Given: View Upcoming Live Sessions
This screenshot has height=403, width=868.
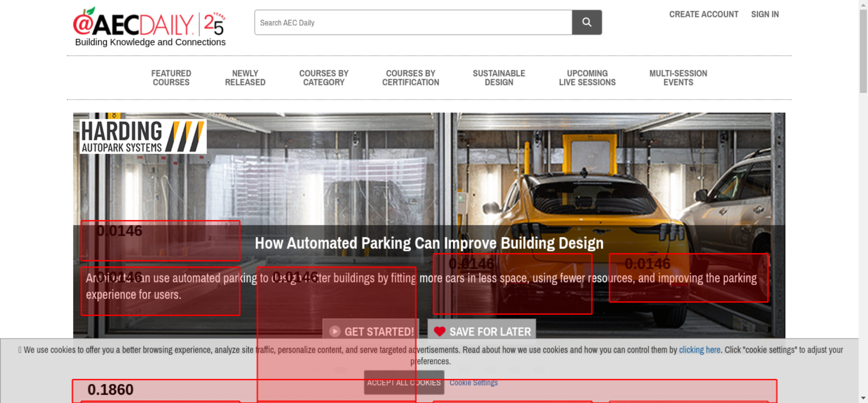Looking at the screenshot, I should [x=587, y=78].
